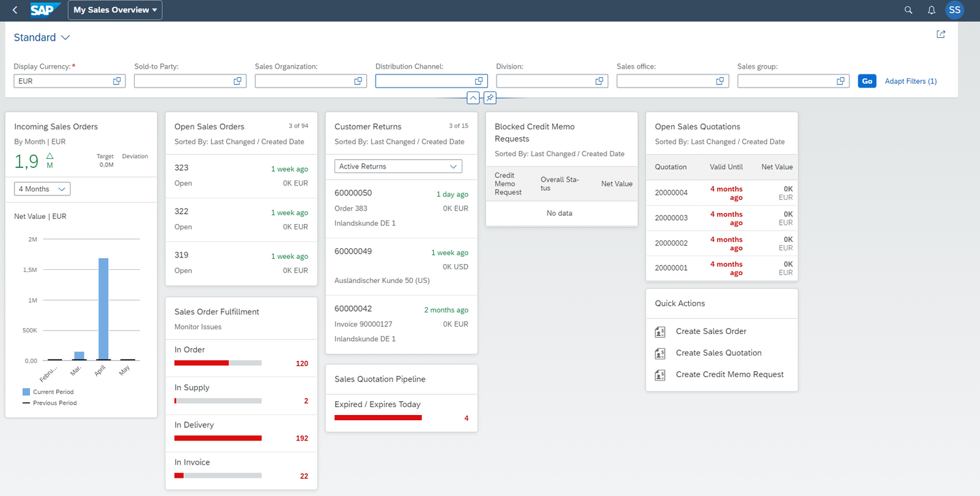Open the Active Returns dropdown

(x=398, y=167)
